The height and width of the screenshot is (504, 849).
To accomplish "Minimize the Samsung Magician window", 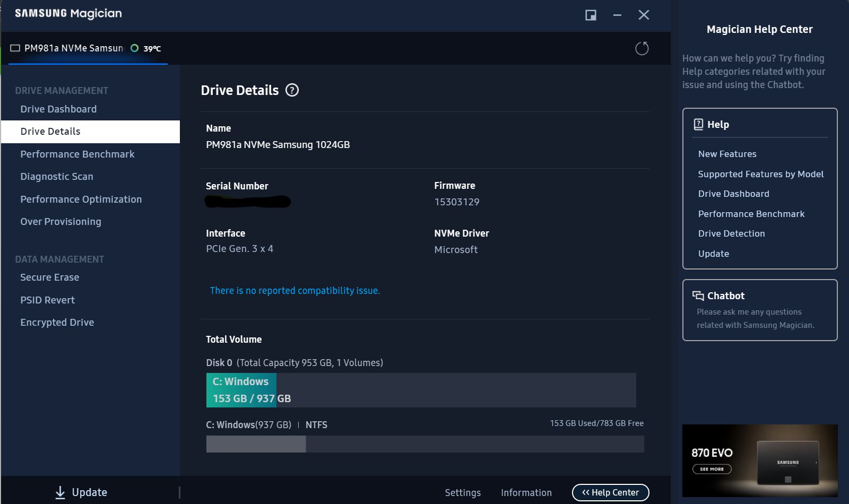I will [x=617, y=15].
